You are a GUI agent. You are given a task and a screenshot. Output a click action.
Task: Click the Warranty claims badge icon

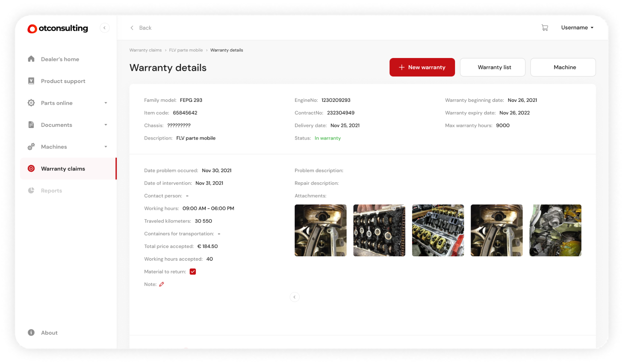pyautogui.click(x=31, y=169)
